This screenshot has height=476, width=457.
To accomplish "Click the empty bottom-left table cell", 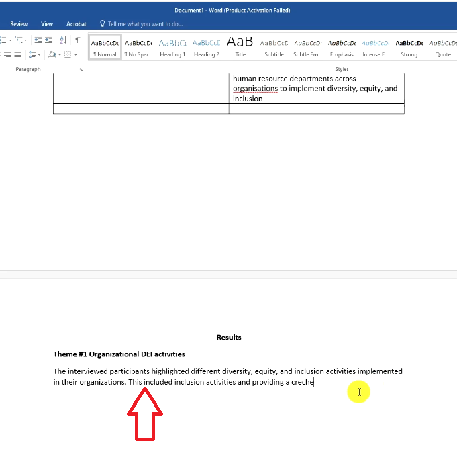I will click(x=141, y=109).
